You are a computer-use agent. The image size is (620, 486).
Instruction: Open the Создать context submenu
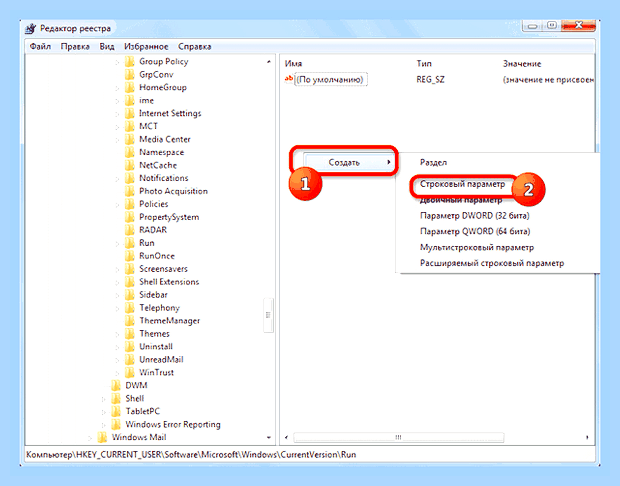point(348,163)
